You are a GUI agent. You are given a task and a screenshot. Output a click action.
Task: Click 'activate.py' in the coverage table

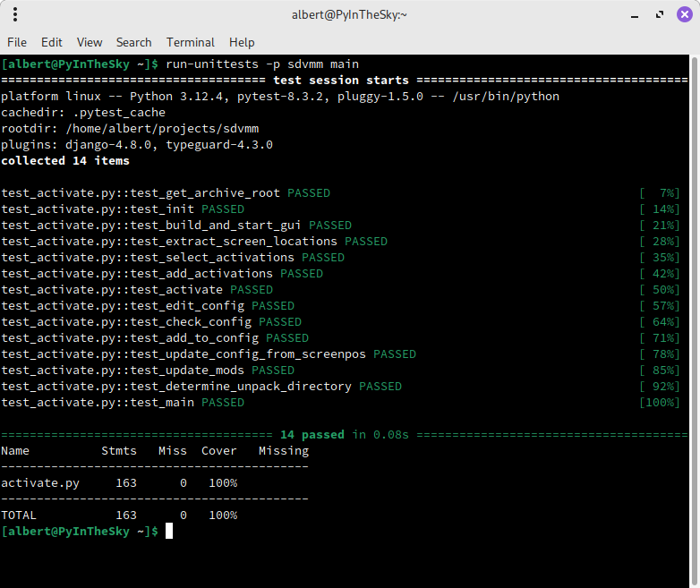(40, 483)
